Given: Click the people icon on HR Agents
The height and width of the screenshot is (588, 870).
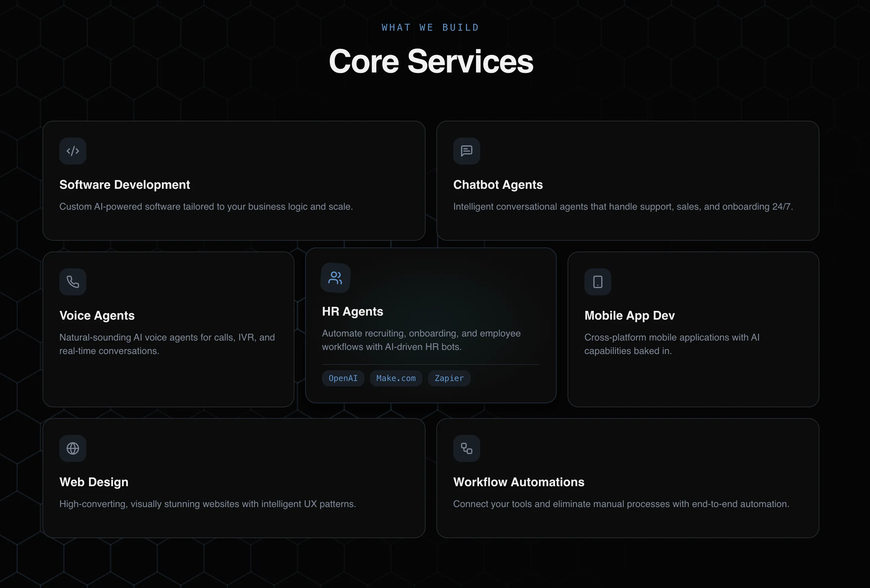Looking at the screenshot, I should [x=335, y=278].
